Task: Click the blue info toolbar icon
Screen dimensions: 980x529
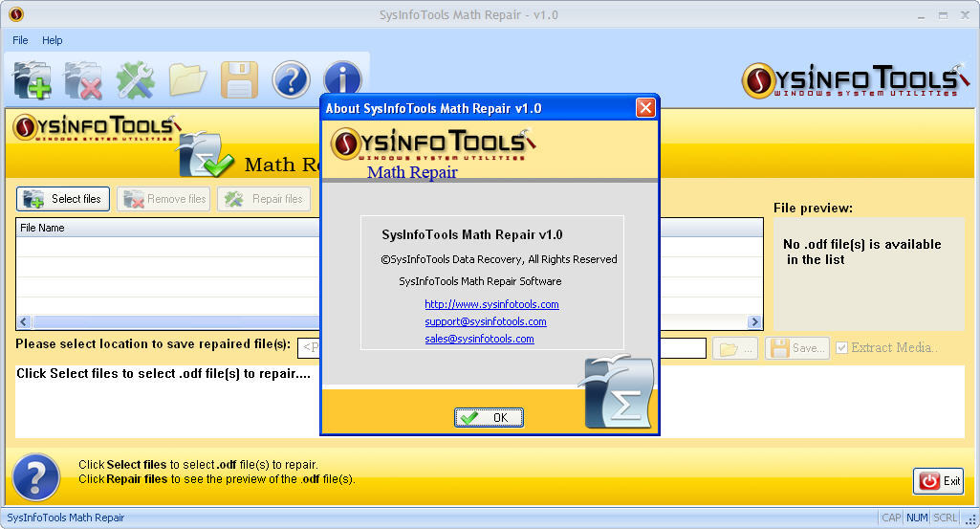Action: 342,78
